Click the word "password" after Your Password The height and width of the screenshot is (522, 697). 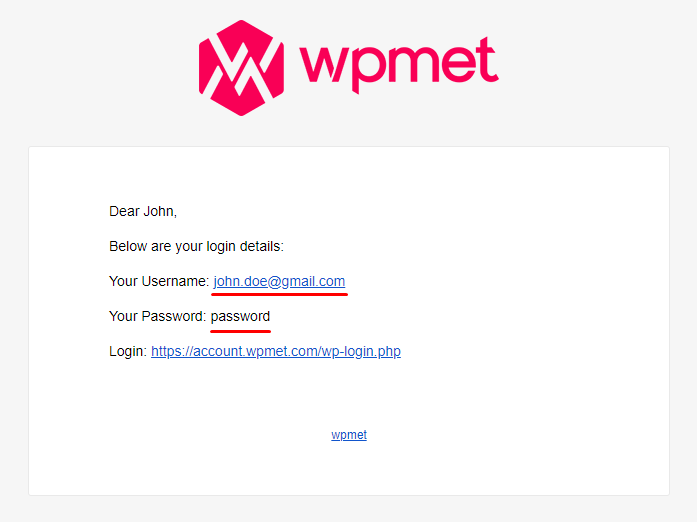pyautogui.click(x=240, y=317)
